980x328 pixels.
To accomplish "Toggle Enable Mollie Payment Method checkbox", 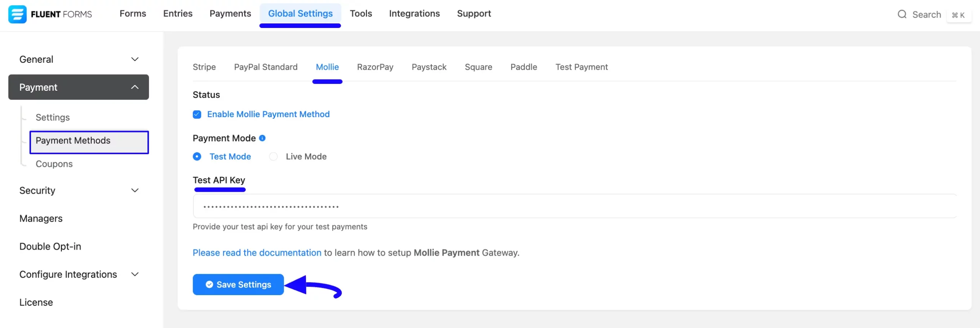I will (x=197, y=114).
